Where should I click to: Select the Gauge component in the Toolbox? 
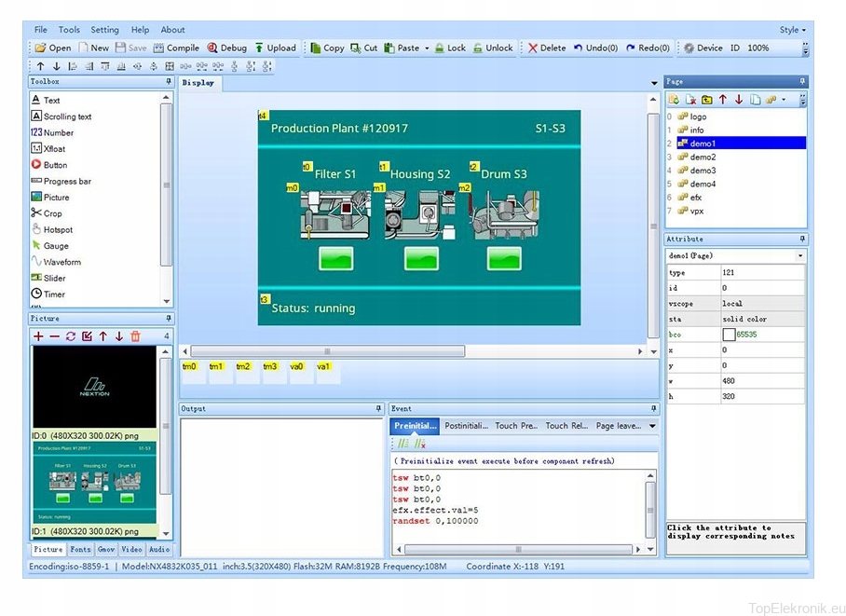coord(55,246)
